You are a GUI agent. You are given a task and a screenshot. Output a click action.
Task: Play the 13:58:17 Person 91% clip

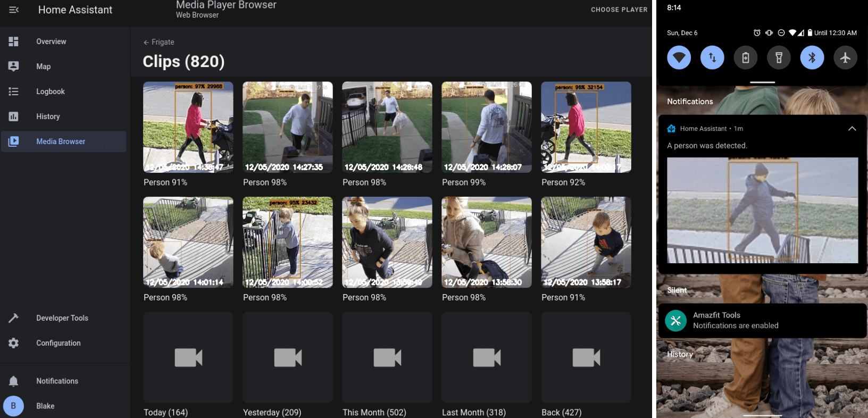point(586,243)
